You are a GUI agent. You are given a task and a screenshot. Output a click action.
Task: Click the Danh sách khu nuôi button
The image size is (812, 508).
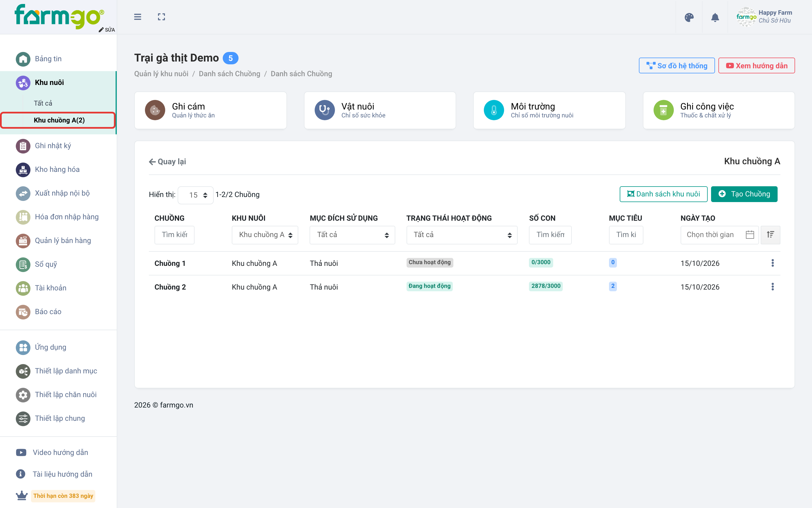(663, 194)
